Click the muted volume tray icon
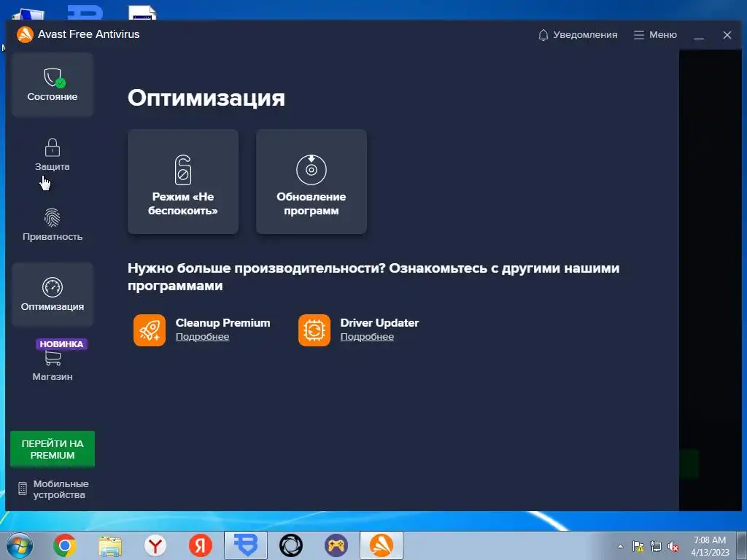The height and width of the screenshot is (560, 747). click(x=673, y=546)
